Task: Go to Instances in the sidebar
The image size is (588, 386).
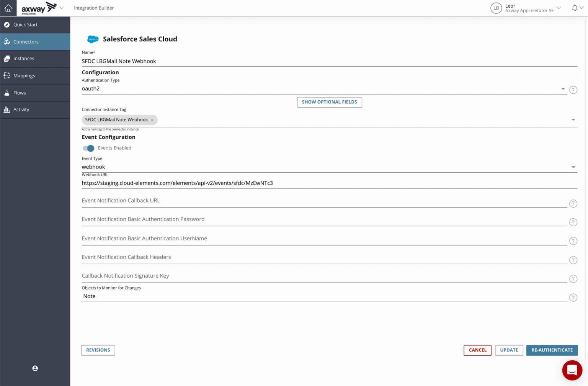Action: [24, 59]
